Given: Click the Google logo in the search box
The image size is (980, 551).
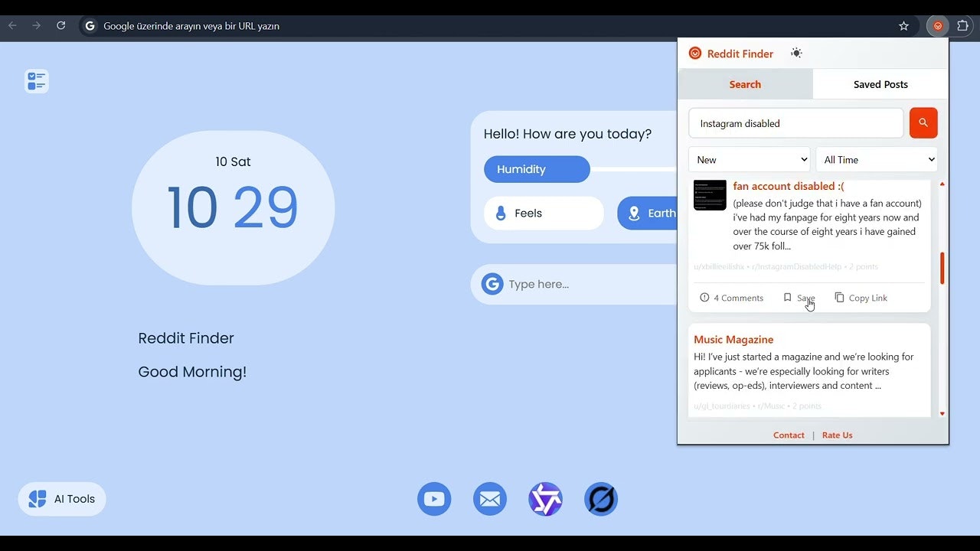Looking at the screenshot, I should (492, 284).
